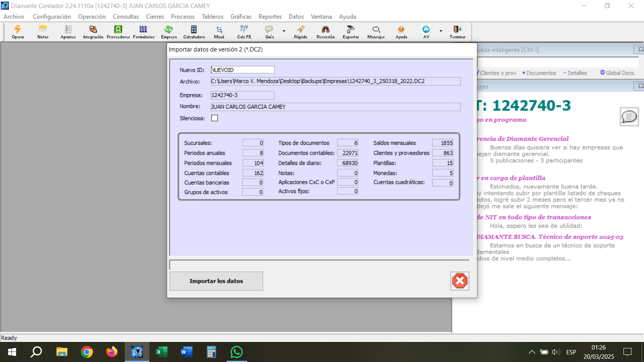This screenshot has width=644, height=362.
Task: Show hidden system tray icons
Action: click(532, 352)
